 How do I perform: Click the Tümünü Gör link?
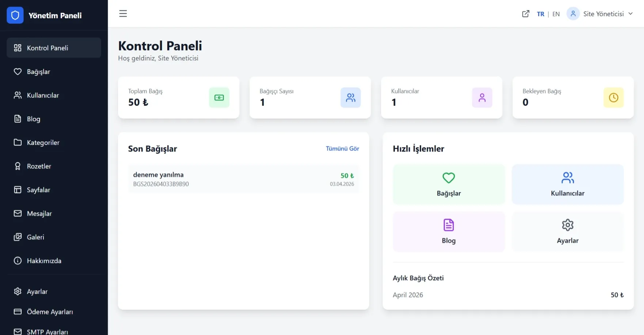pos(342,148)
